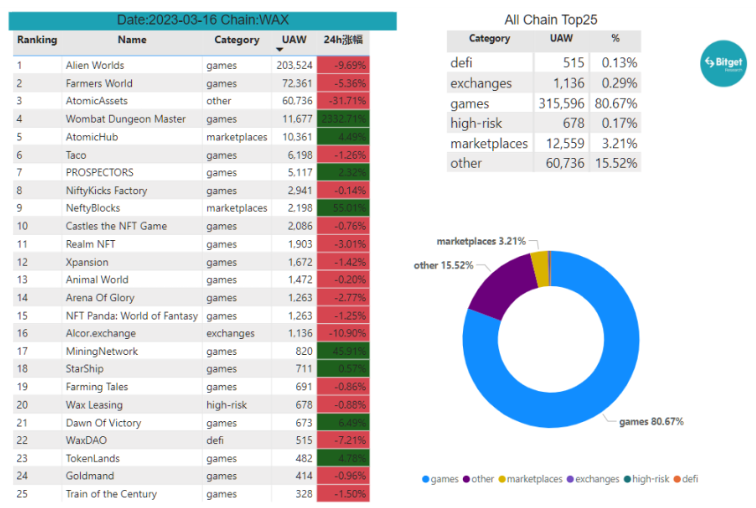Click the -31.71% change cell
This screenshot has width=756, height=508.
tap(343, 101)
